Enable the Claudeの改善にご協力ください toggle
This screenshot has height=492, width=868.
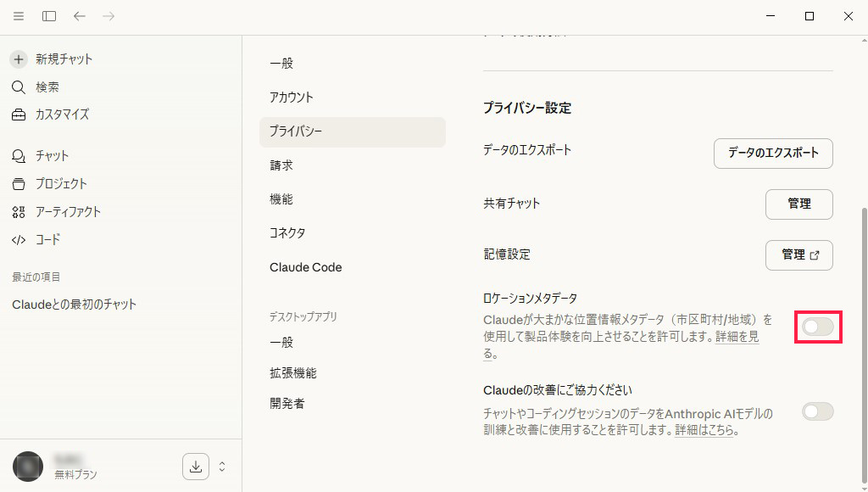click(817, 411)
